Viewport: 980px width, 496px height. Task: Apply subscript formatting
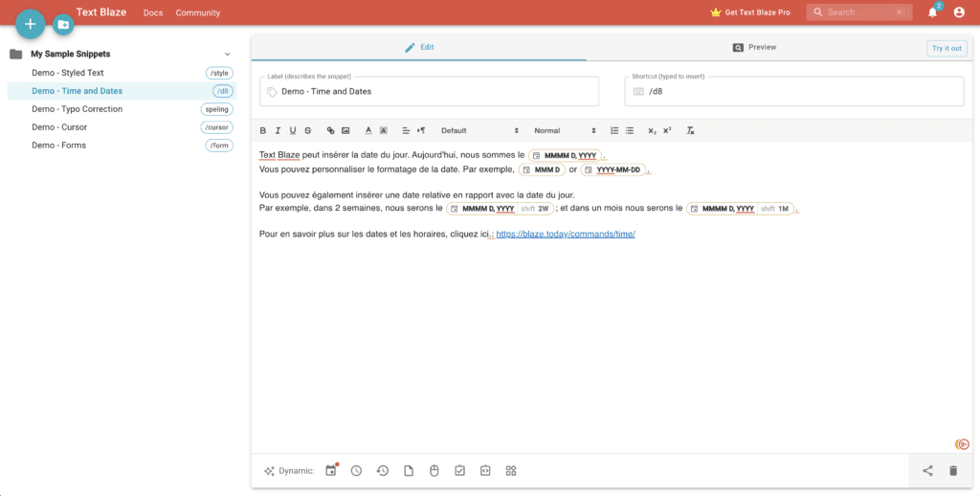point(652,131)
